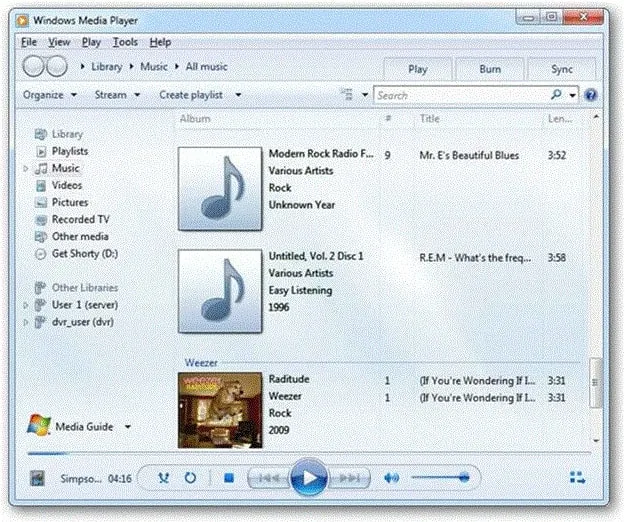Click the View options icon
Viewport: 625px width, 522px height.
click(347, 94)
